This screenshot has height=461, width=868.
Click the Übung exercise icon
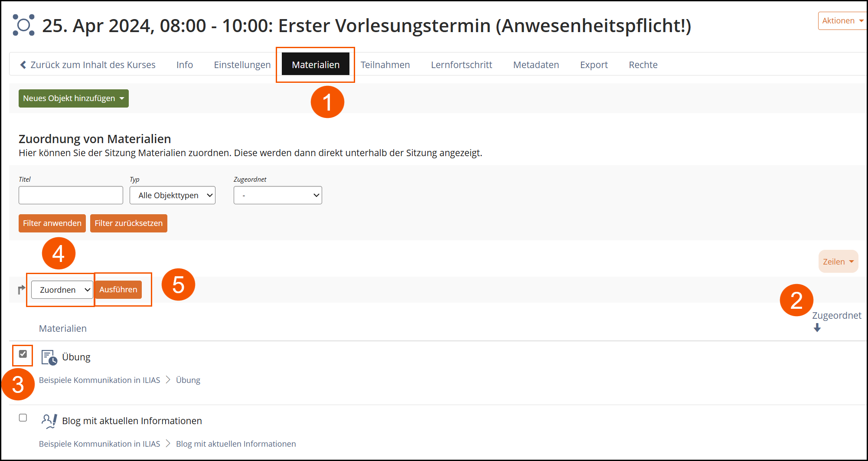point(49,357)
